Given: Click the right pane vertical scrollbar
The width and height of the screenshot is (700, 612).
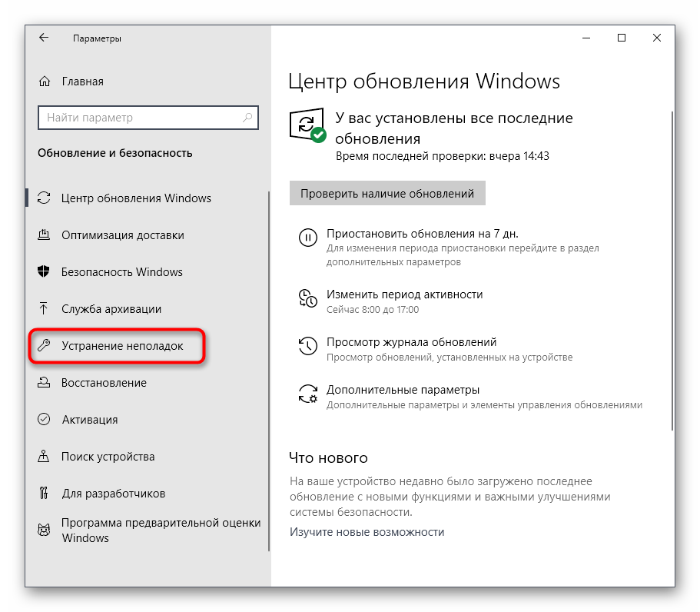Looking at the screenshot, I should [672, 271].
